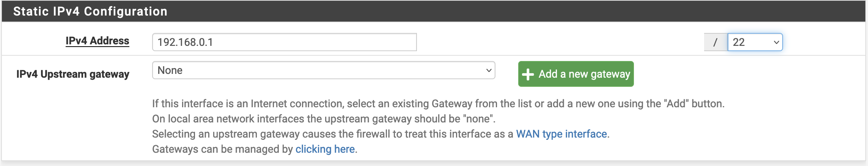Open the WAN type interface link
This screenshot has width=868, height=166.
point(561,134)
